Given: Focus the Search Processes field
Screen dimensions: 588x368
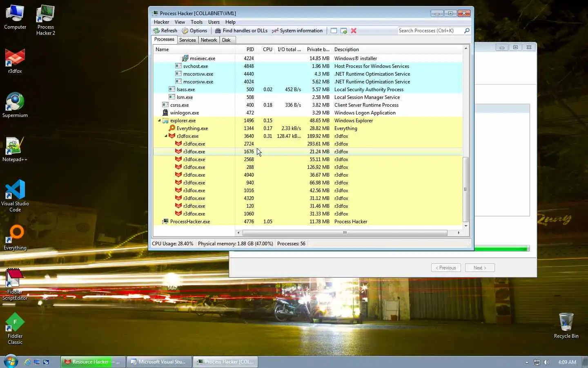Looking at the screenshot, I should click(430, 31).
